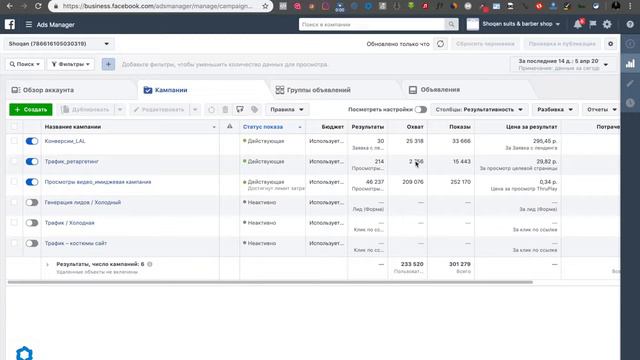Enable the Трафик – костюмы сайт campaign
Viewport: 640px width, 360px height.
[32, 243]
